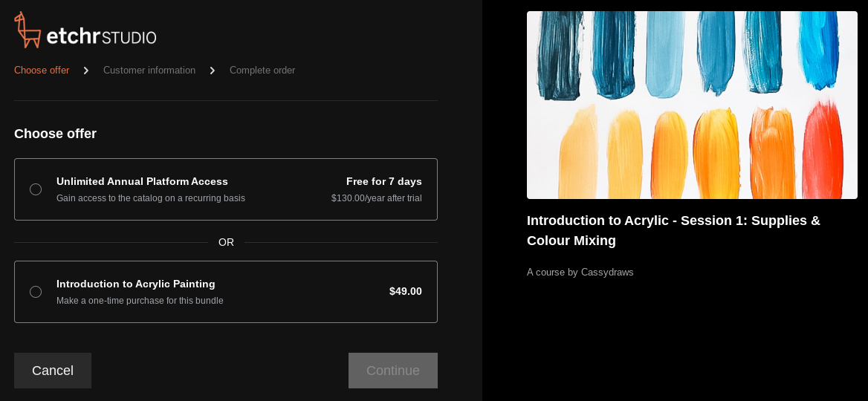Click the etchr STUDIO wordmark

tap(101, 36)
